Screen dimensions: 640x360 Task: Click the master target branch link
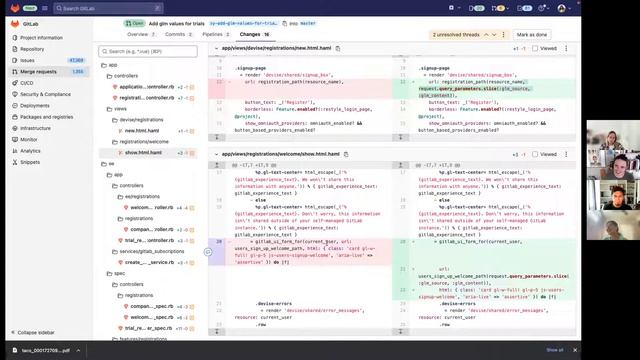pos(308,24)
